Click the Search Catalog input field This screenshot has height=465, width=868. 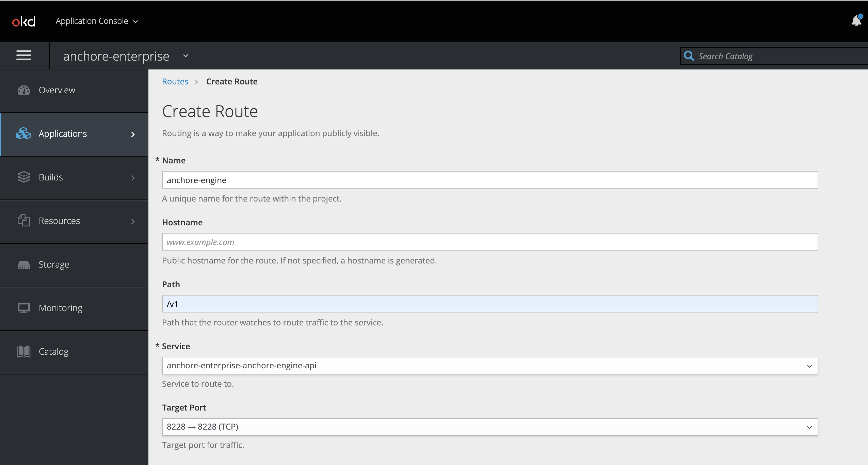[774, 56]
